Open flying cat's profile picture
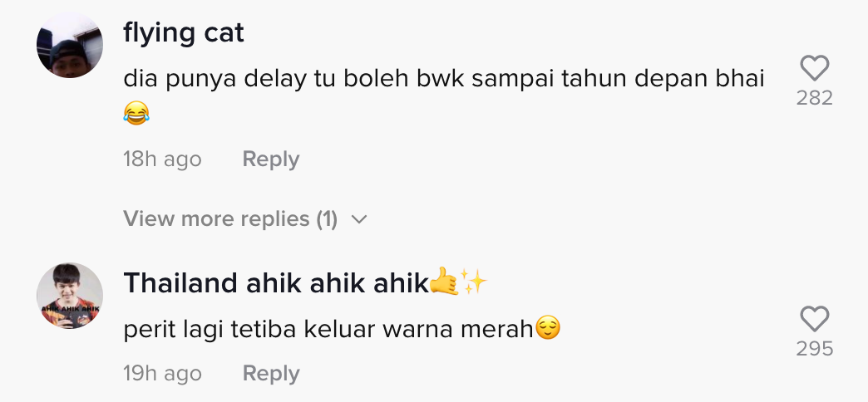Image resolution: width=868 pixels, height=402 pixels. coord(70,45)
